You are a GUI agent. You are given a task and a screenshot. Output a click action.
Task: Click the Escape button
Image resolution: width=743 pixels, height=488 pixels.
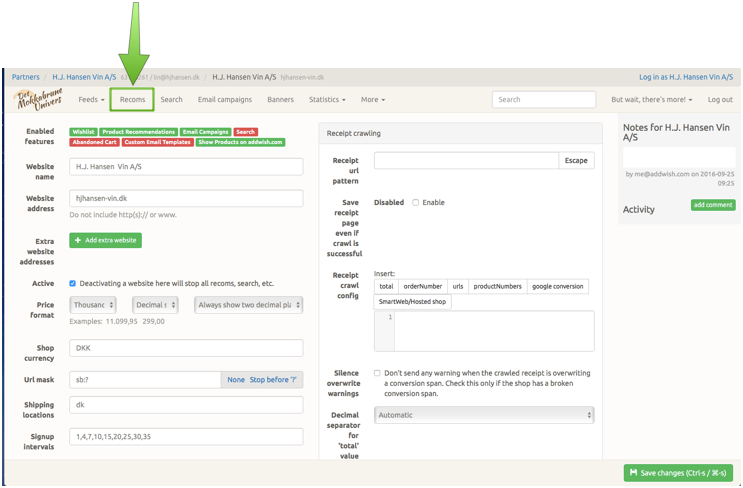pyautogui.click(x=576, y=161)
